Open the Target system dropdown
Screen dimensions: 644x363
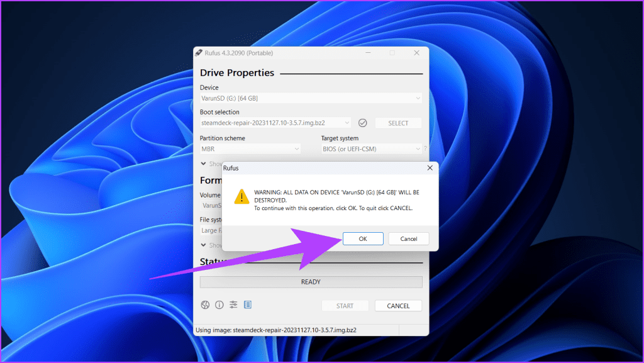pos(372,148)
